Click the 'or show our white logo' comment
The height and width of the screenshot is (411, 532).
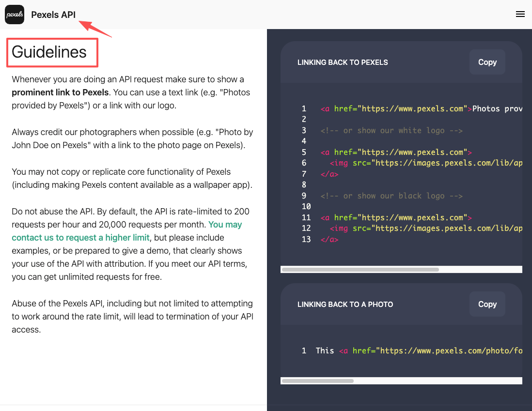click(x=391, y=131)
